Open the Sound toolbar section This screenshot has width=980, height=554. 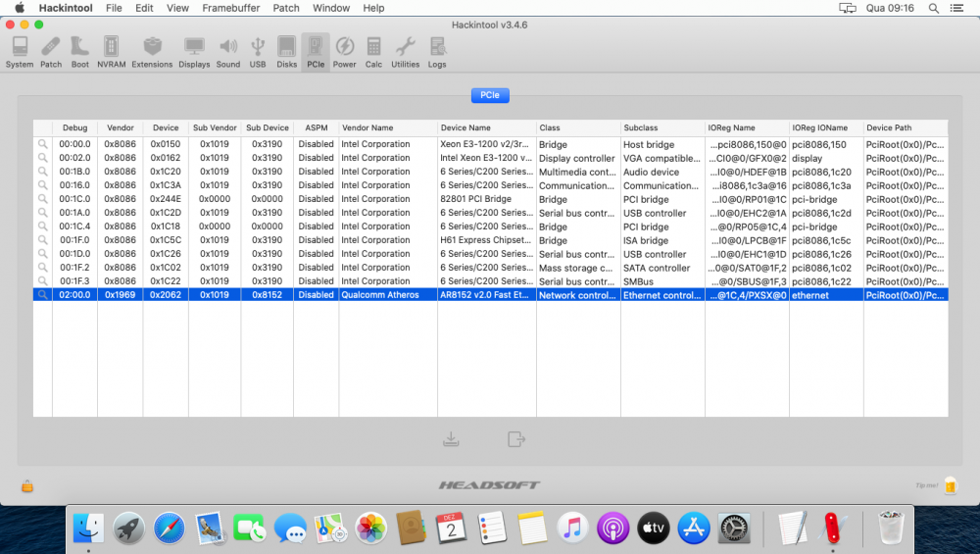point(228,53)
